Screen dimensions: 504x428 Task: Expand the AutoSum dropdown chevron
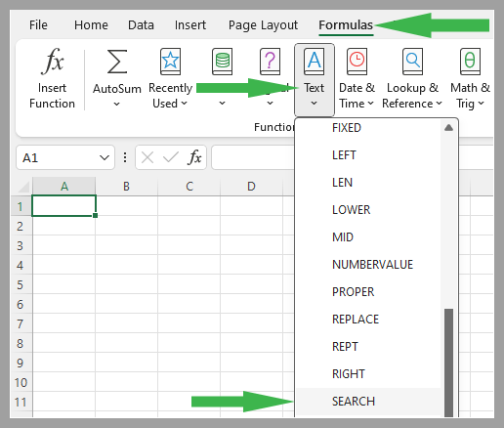[116, 105]
